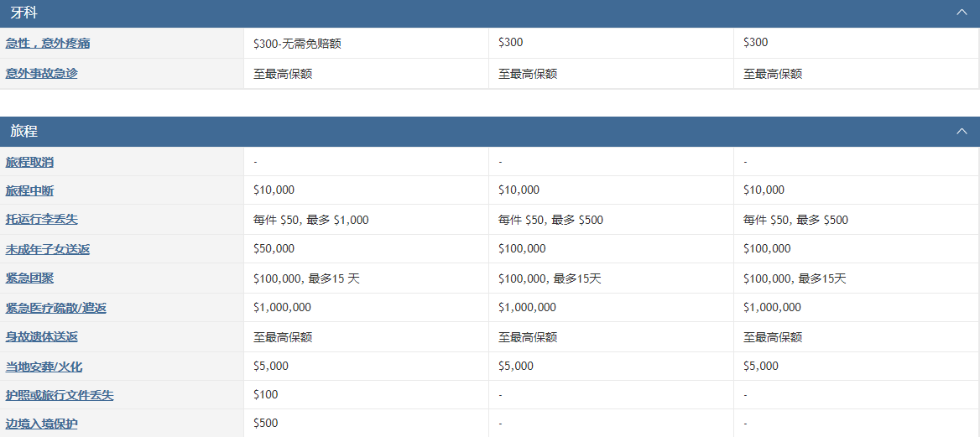Open the 急性，意外疼痛 link
980x437 pixels.
coord(48,43)
